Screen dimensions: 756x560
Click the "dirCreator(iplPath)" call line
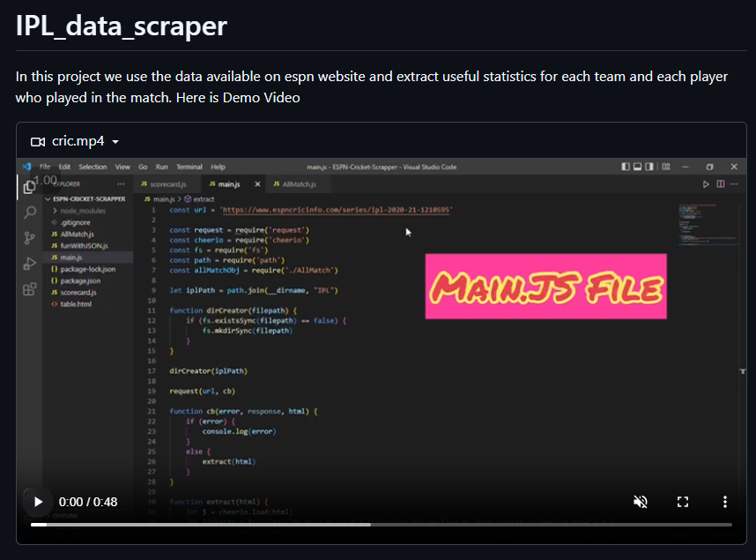click(x=208, y=371)
